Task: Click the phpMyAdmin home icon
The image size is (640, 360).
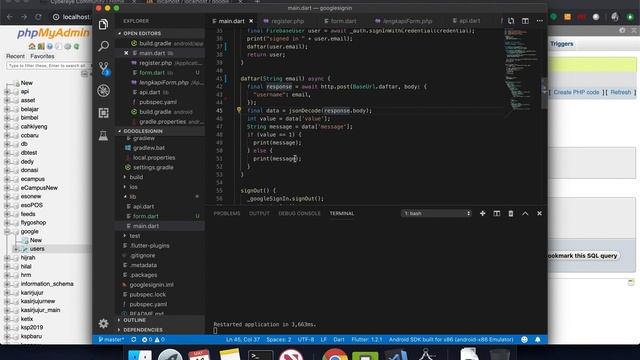Action: (32, 47)
